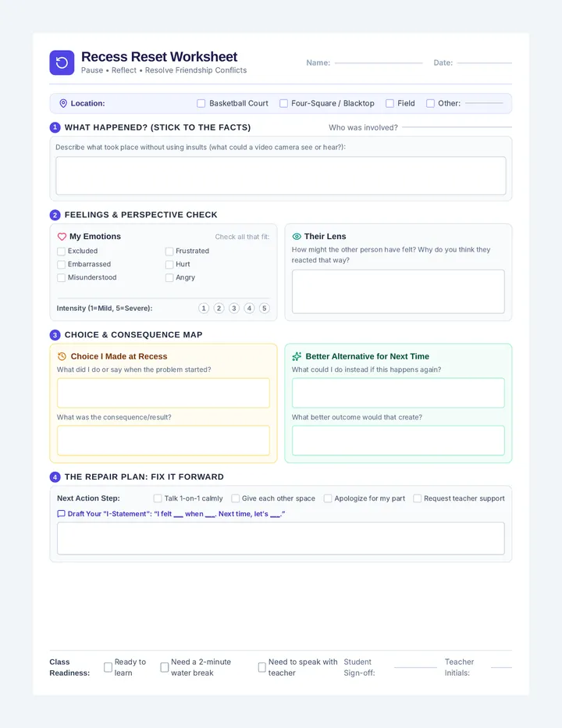Click the Who was involved line
The image size is (562, 728).
(x=457, y=127)
